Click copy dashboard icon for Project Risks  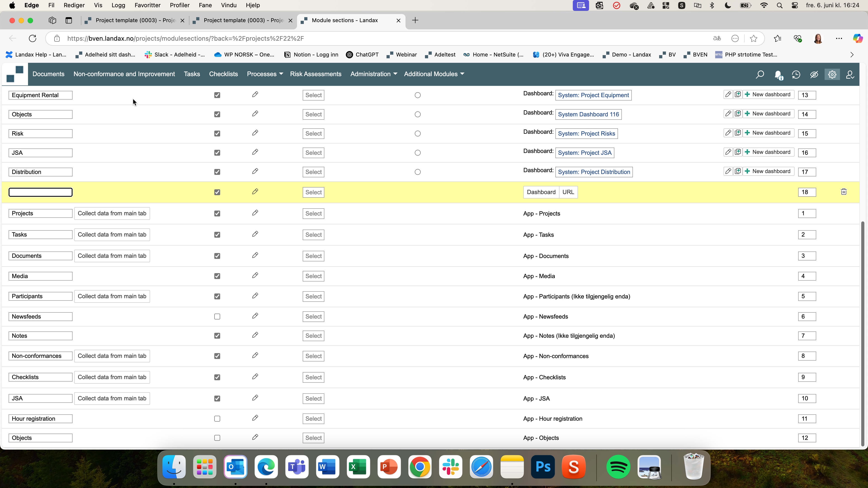point(738,133)
